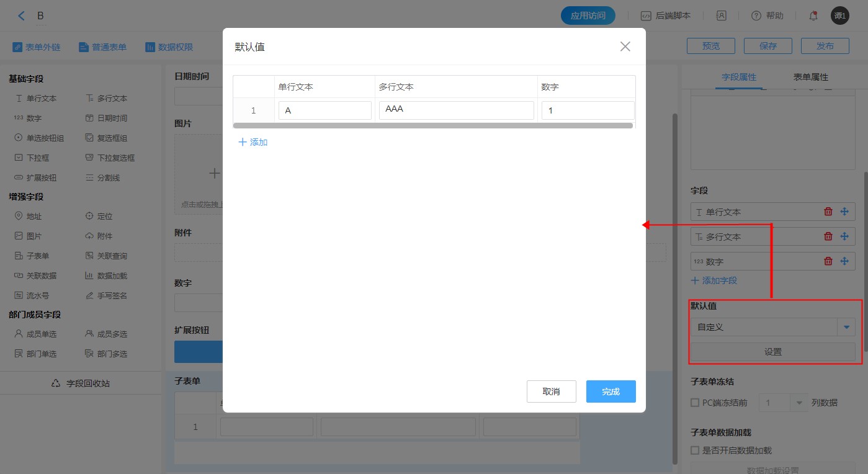
Task: Click the back arrow icon
Action: pos(22,16)
